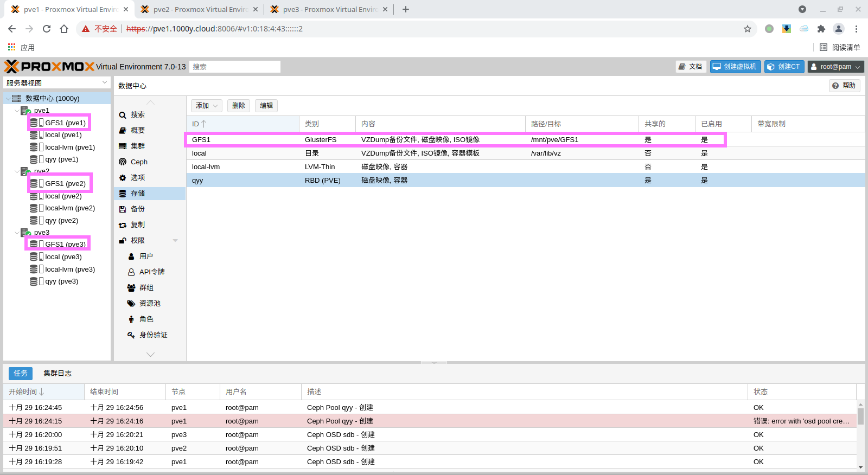Collapse the pve3 node tree

[17, 233]
